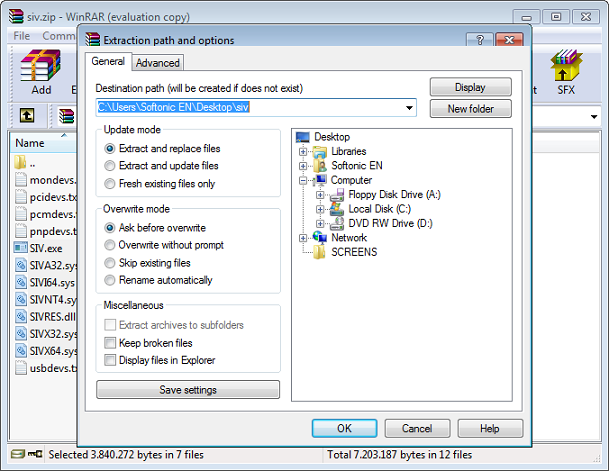Confirm extraction with the OK button

coord(344,428)
